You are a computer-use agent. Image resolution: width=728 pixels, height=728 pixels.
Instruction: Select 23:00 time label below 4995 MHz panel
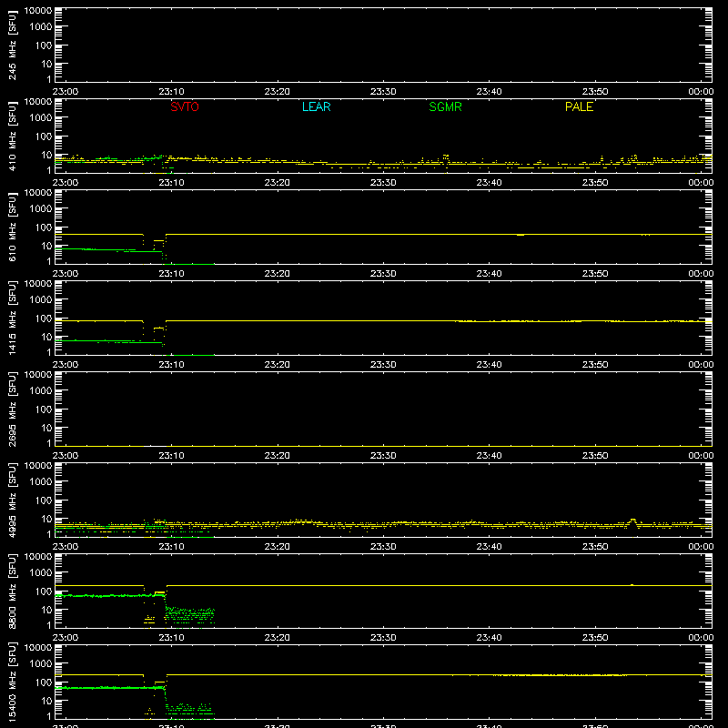pyautogui.click(x=66, y=547)
